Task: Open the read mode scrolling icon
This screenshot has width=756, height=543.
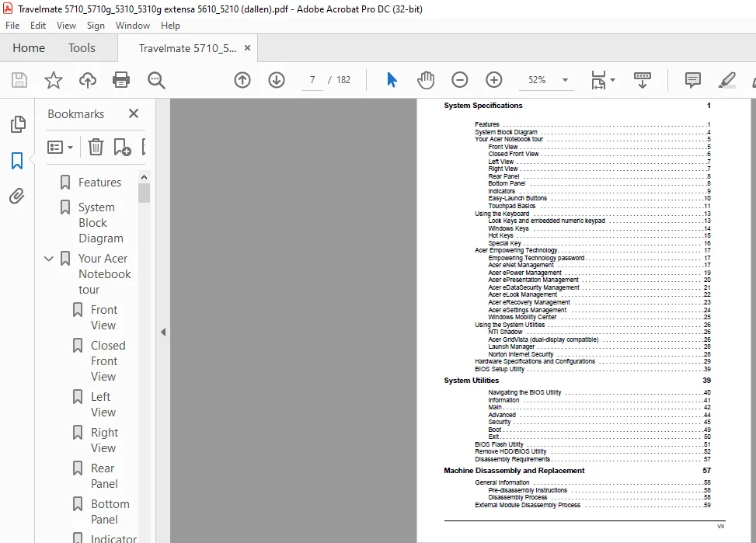Action: [x=643, y=80]
